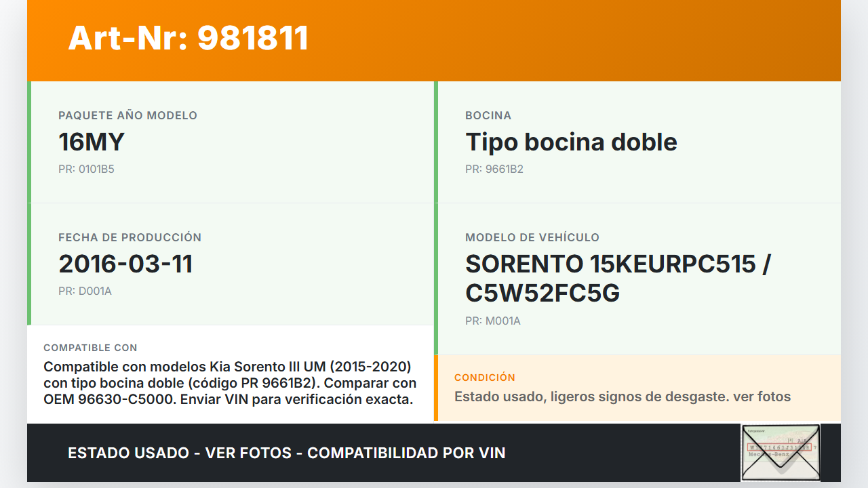Screen dimensions: 868x488
Task: Select the PR: 9661B2 code under Bocina
Action: tap(494, 169)
